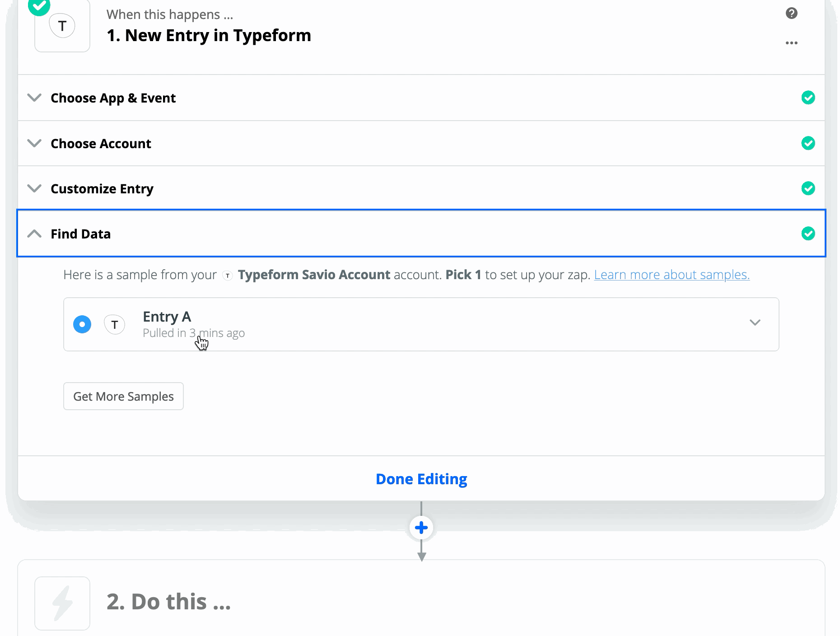Screen dimensions: 840x636
Task: Expand Entry A sample details chevron
Action: point(755,323)
